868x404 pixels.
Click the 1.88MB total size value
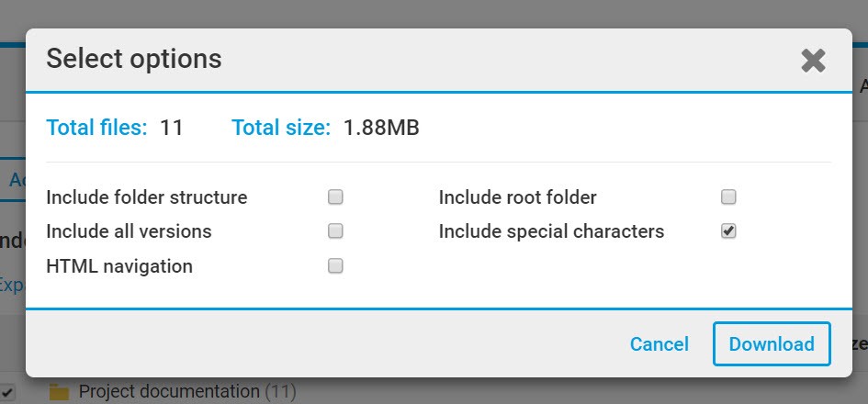point(381,128)
